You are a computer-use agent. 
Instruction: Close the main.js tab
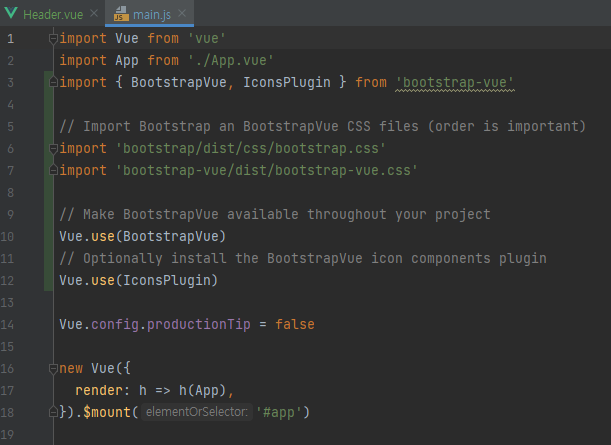pos(182,14)
